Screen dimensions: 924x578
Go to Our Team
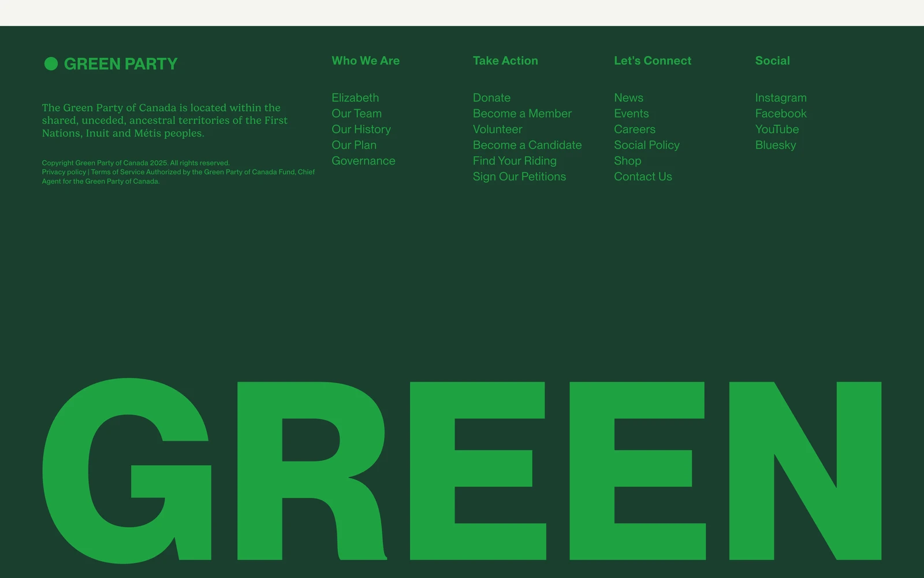[356, 113]
